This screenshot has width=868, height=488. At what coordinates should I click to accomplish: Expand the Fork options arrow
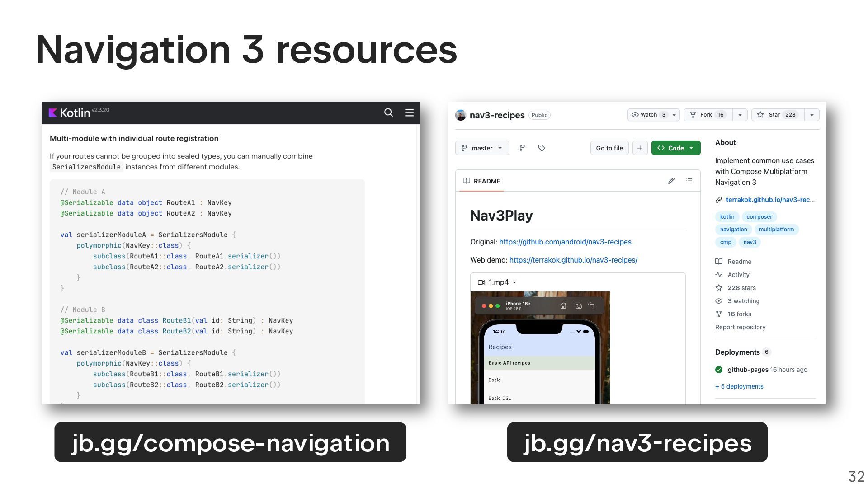tap(740, 115)
